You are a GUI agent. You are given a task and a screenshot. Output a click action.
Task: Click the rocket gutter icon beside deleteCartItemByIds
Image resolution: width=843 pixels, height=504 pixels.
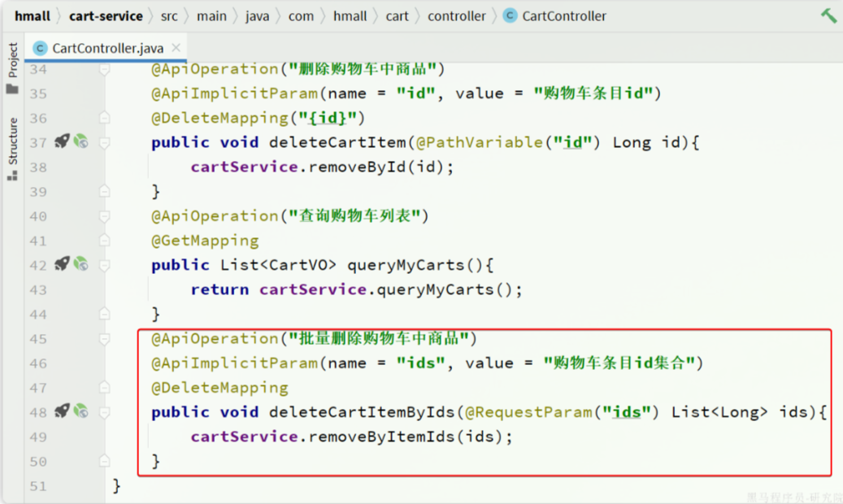62,411
